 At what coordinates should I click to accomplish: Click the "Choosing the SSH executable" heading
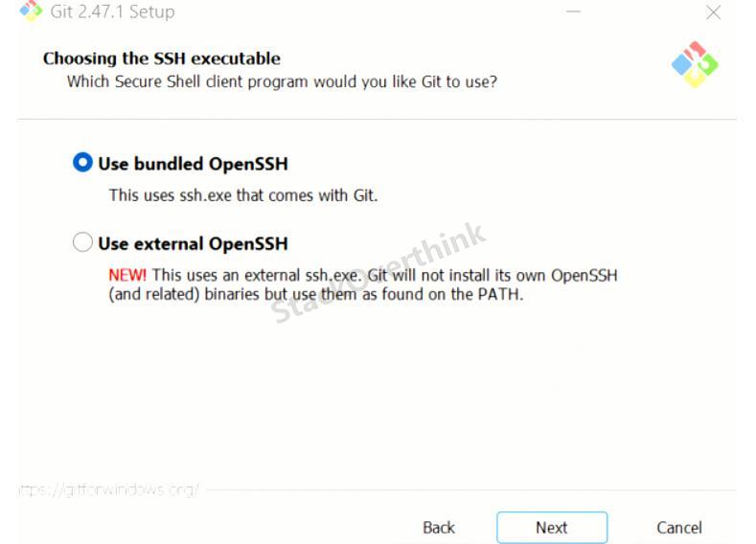pos(162,58)
